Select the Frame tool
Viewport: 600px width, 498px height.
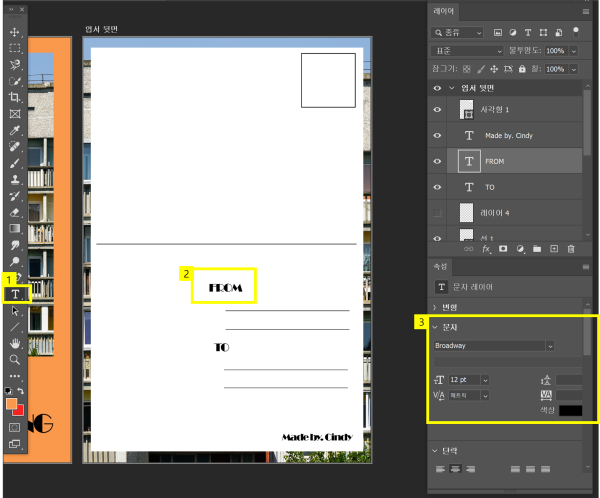15,114
